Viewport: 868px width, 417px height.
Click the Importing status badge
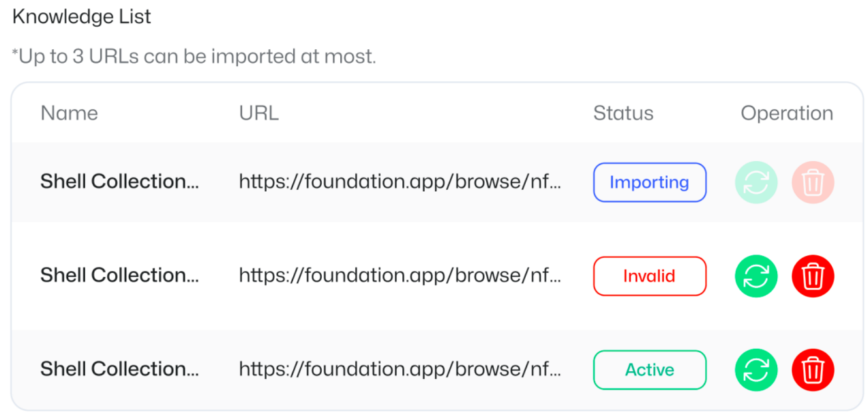point(649,182)
